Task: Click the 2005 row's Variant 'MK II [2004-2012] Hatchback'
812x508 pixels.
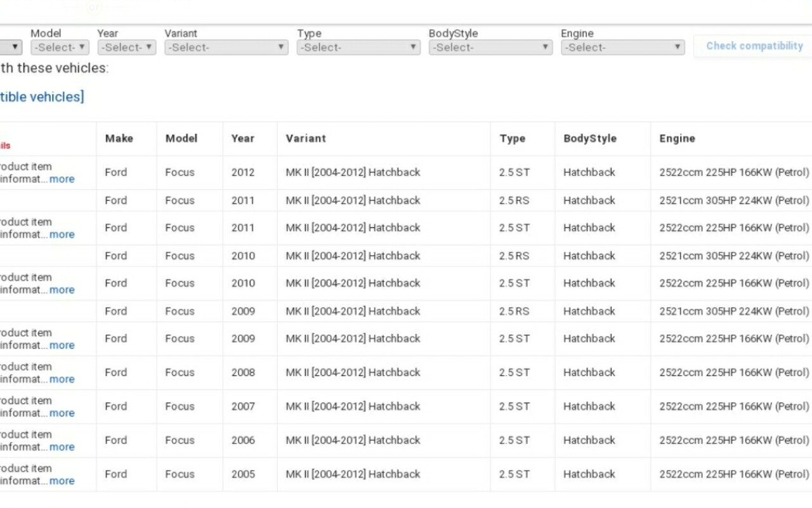Action: tap(353, 474)
